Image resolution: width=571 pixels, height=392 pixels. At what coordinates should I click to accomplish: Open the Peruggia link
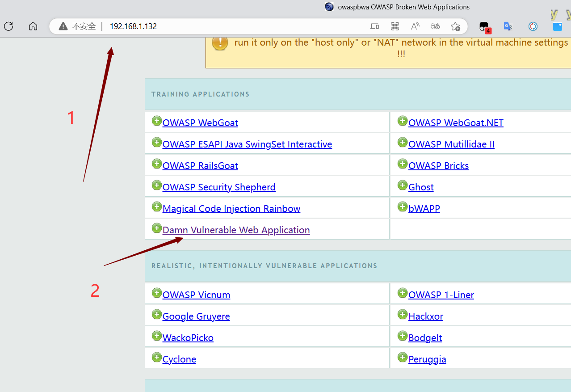tap(427, 359)
